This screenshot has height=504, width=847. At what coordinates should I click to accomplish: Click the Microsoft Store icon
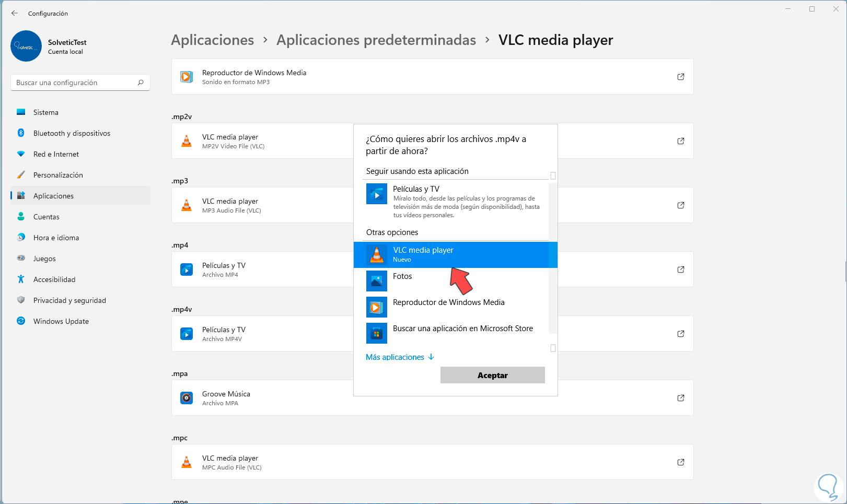376,333
